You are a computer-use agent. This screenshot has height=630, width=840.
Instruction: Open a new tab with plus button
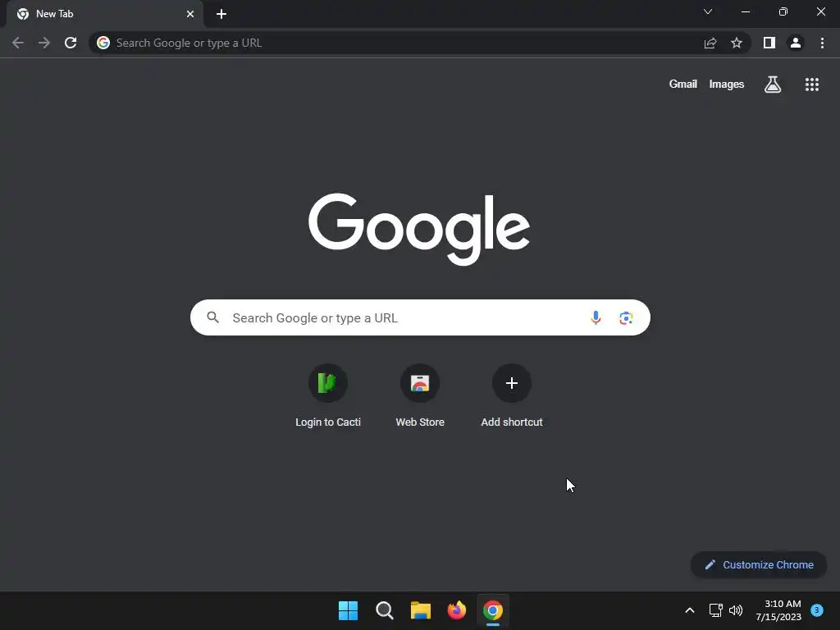tap(221, 14)
